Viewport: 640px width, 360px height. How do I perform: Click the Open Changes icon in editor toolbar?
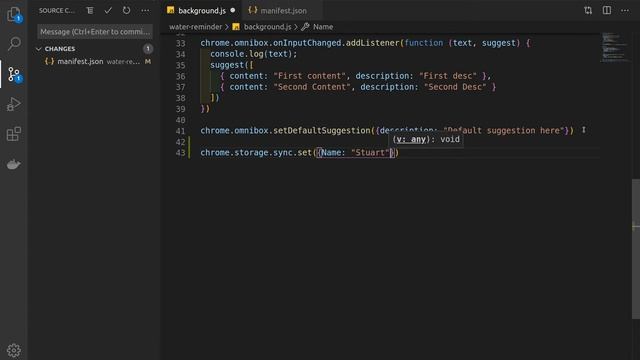(x=588, y=11)
